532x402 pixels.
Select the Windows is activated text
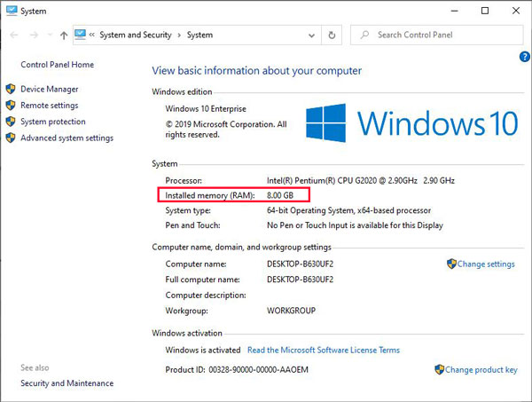point(203,350)
